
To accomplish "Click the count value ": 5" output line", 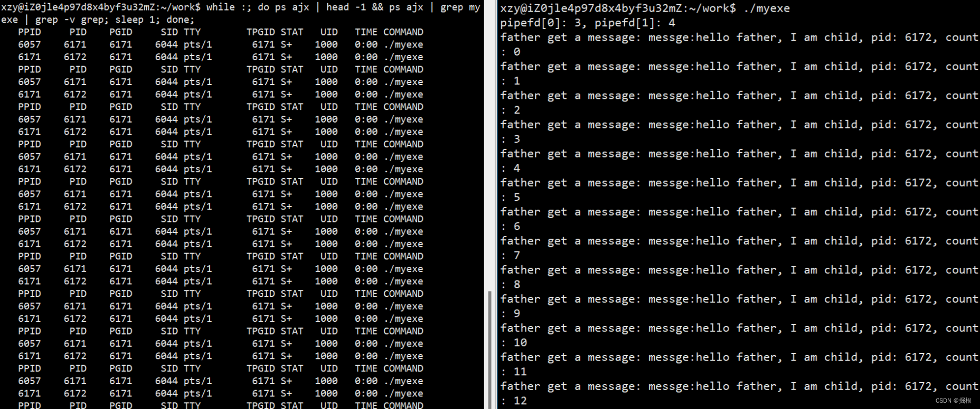I will click(511, 197).
